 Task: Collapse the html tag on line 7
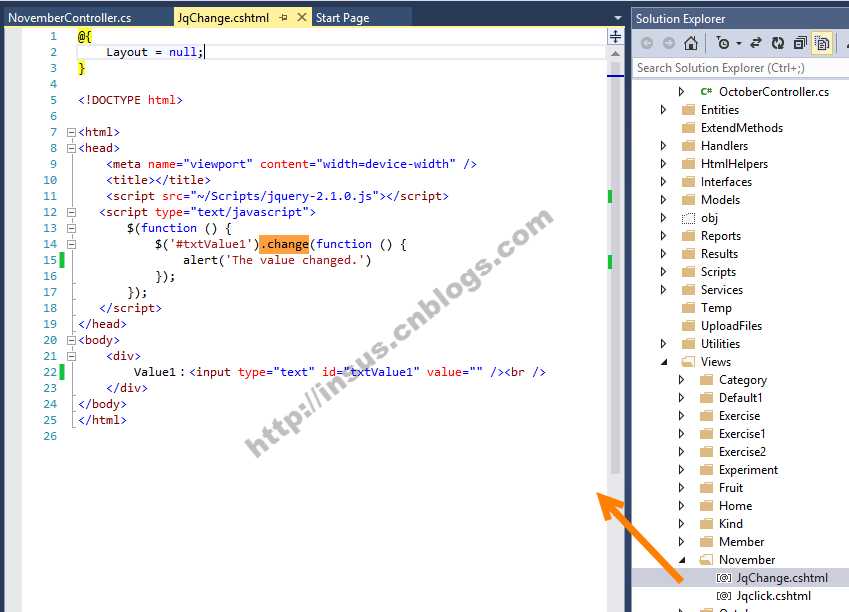[71, 132]
